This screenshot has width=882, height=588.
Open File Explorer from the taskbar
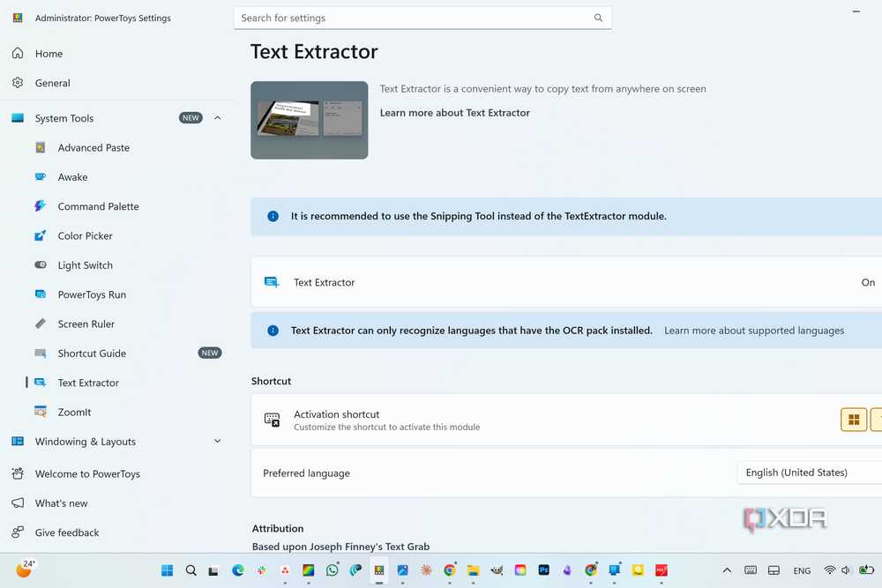click(473, 570)
